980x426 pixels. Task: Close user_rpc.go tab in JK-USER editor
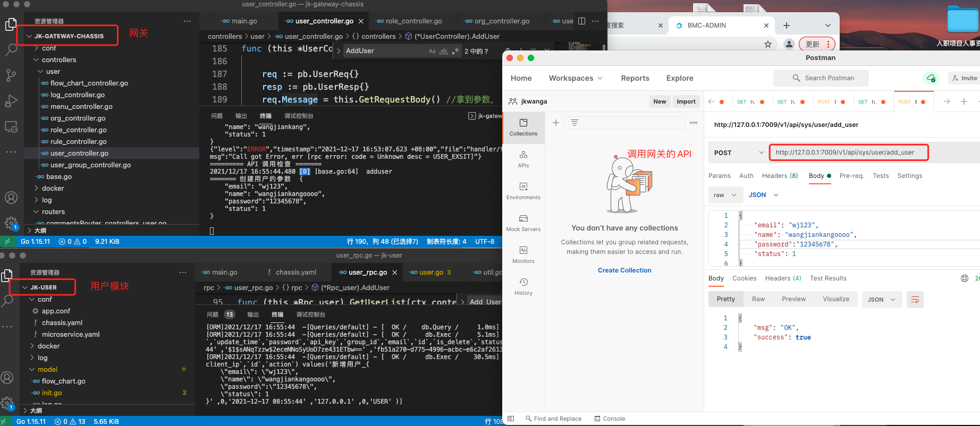(x=395, y=272)
